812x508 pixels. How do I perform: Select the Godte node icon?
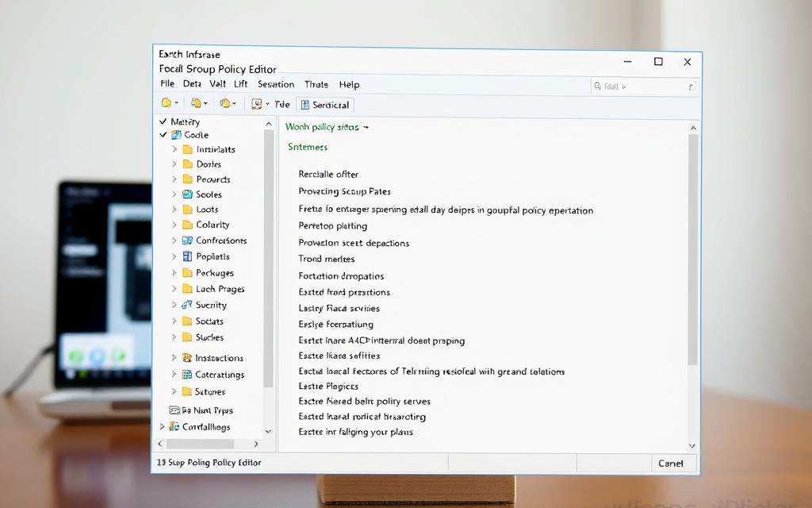(x=176, y=135)
